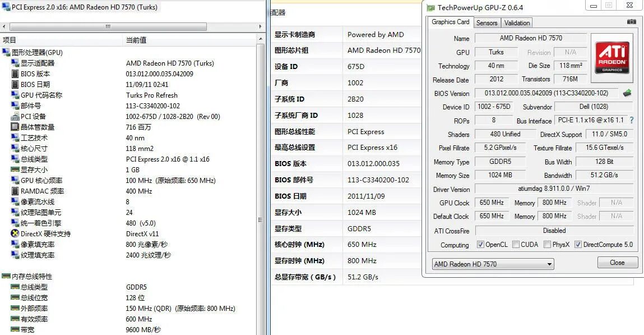Open the AMD Radeon HD 7570 GPU dropdown
Viewport: 644px width, 335px height.
click(493, 264)
